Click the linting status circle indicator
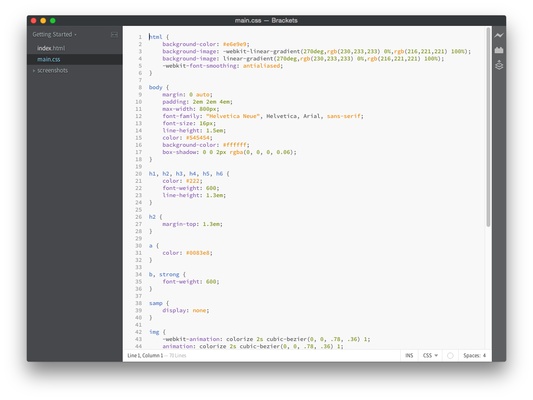The image size is (533, 400). point(450,355)
